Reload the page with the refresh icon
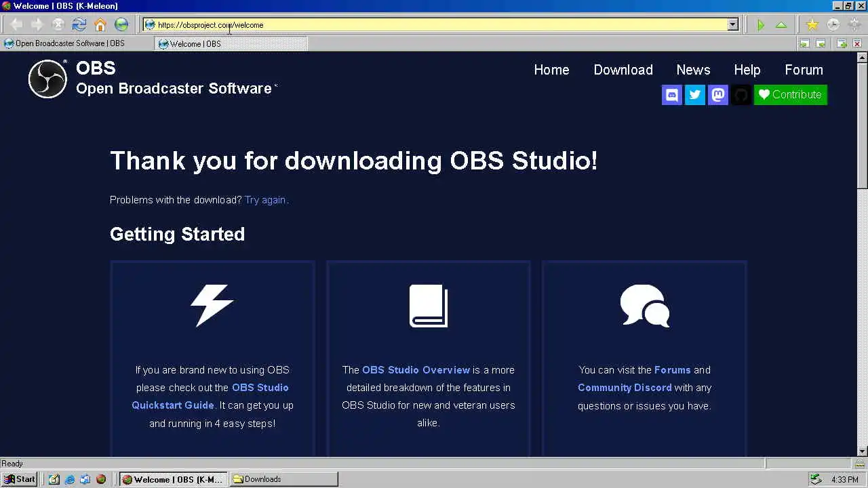 coord(79,25)
